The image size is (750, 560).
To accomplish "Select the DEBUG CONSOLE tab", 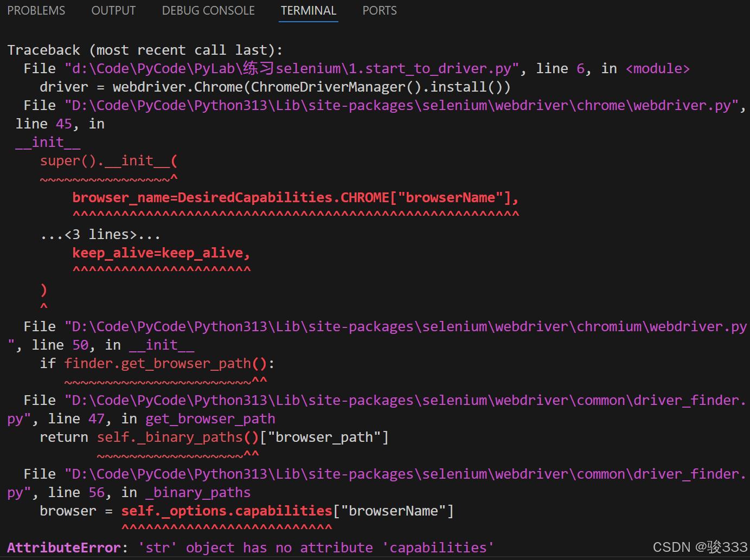I will pyautogui.click(x=208, y=10).
